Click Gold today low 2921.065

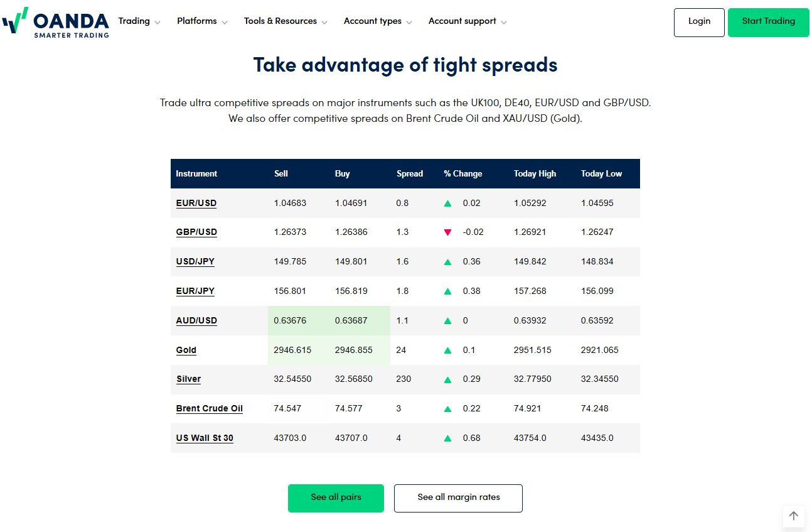pyautogui.click(x=600, y=350)
